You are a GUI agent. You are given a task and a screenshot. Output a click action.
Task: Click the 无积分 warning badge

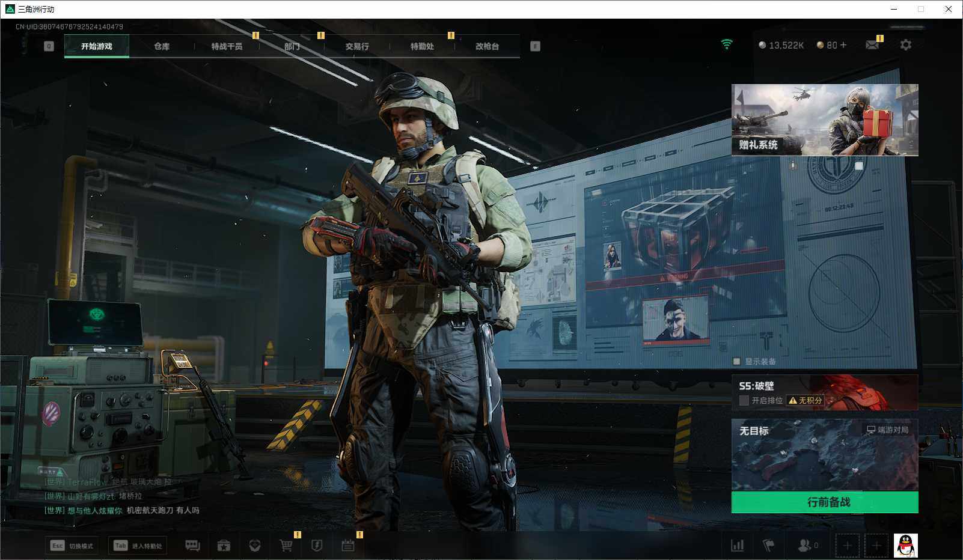806,401
